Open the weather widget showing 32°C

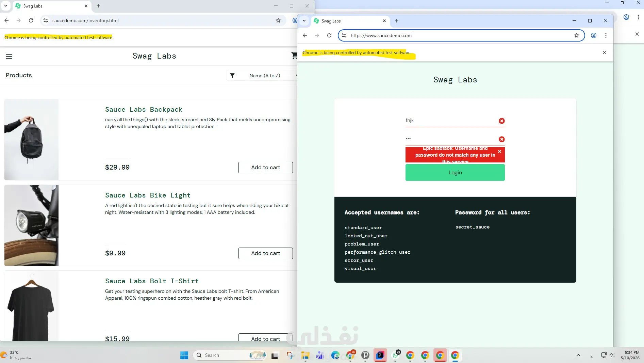coord(16,355)
